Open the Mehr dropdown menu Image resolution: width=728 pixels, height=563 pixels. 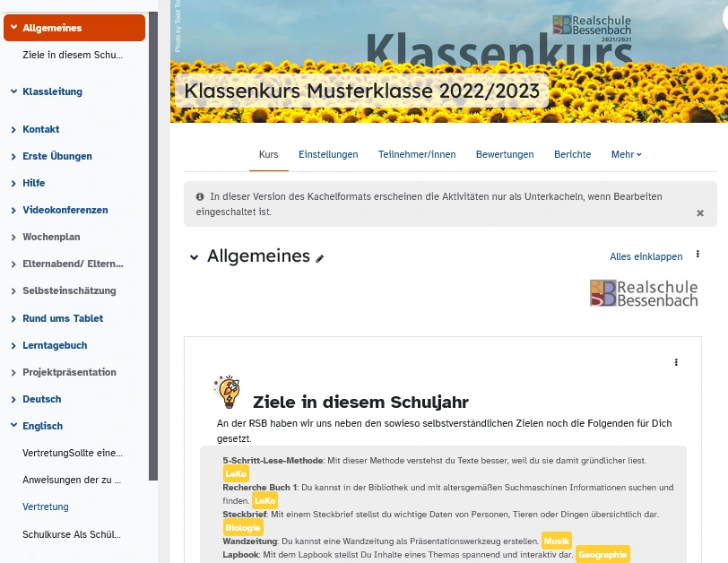[x=626, y=154]
